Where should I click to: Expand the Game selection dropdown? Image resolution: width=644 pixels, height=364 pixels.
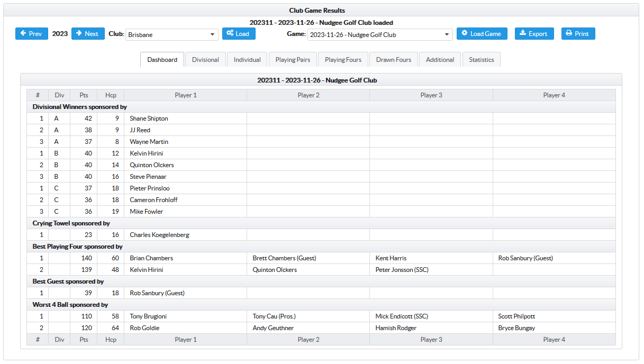click(379, 35)
